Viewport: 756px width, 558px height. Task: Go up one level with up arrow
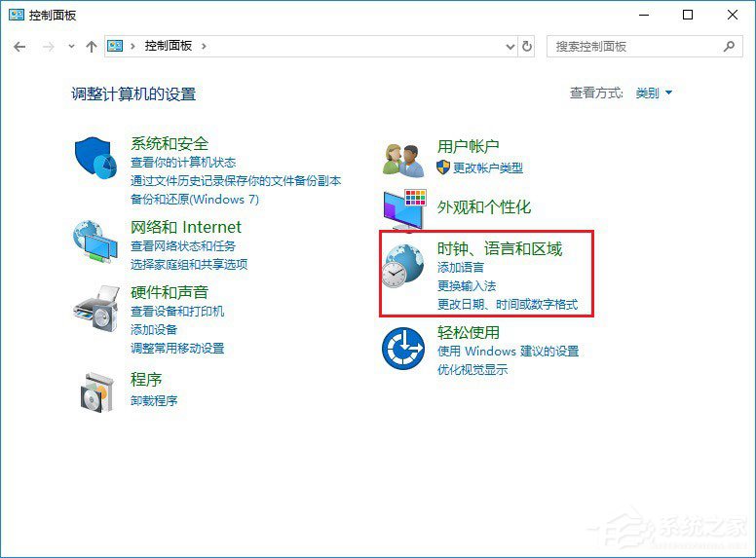coord(92,47)
